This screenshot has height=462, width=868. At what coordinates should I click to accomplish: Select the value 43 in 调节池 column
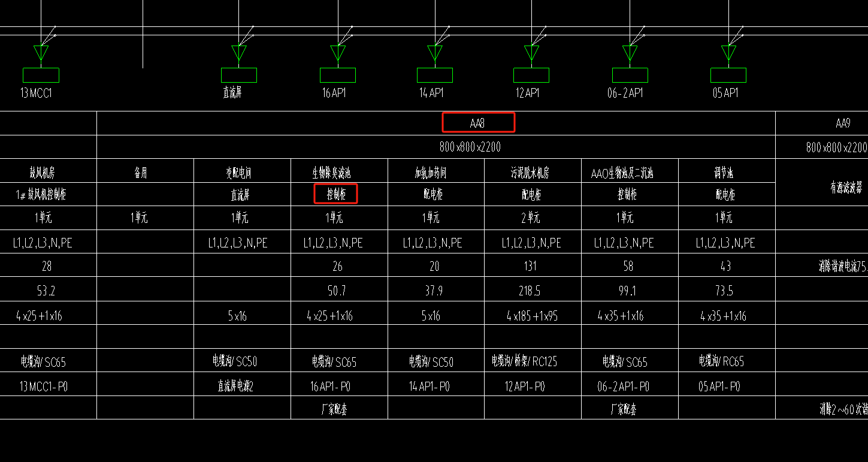pyautogui.click(x=725, y=266)
